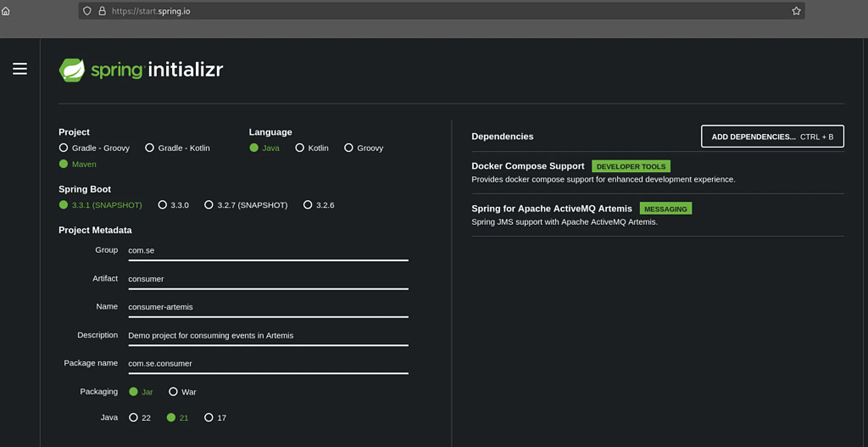
Task: Click the DEVELOPER TOOLS tag
Action: click(x=631, y=166)
